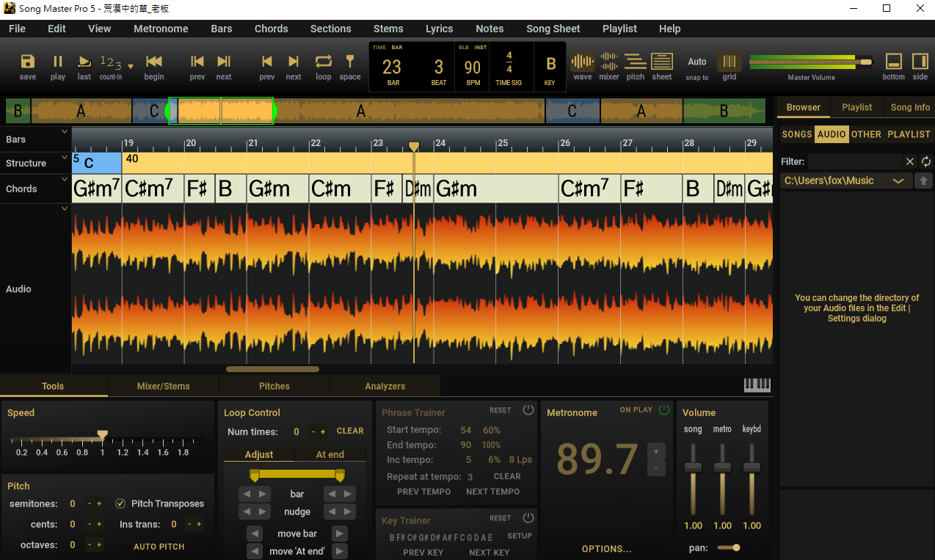
Task: Open the Chords menu
Action: (272, 29)
